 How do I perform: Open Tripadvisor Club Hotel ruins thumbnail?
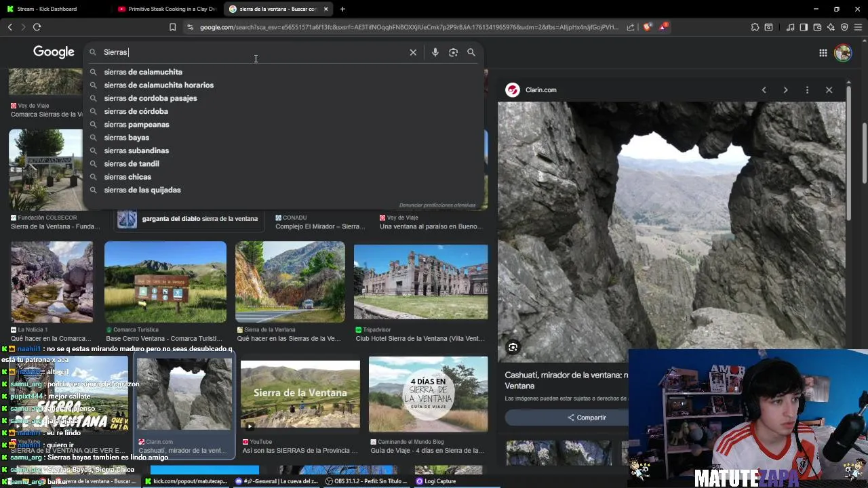tap(420, 281)
